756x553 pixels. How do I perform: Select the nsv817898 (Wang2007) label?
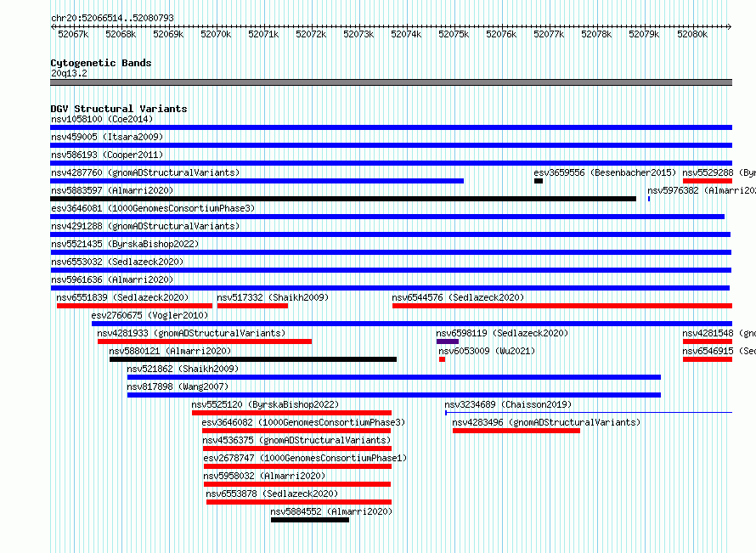tap(178, 387)
